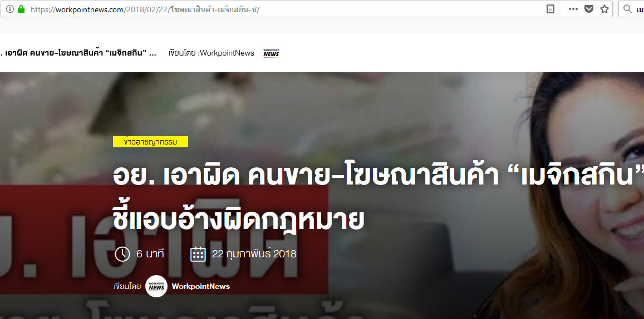The image size is (644, 319).
Task: Toggle reader view icon in address bar
Action: pos(550,9)
